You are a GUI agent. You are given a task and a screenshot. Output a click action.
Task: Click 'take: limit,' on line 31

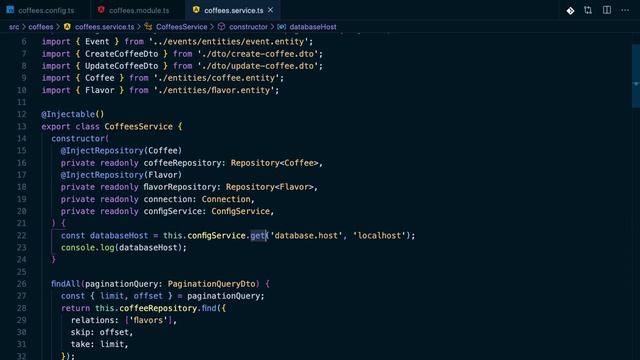100,344
